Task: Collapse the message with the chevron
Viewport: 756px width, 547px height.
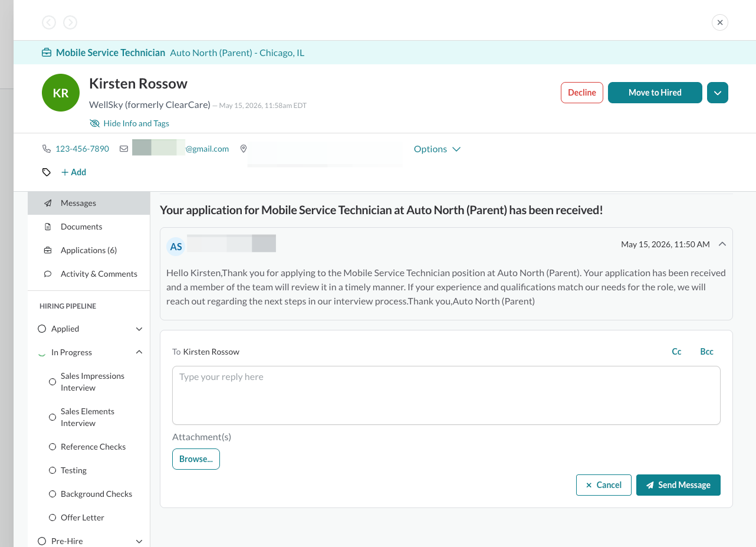Action: [722, 244]
